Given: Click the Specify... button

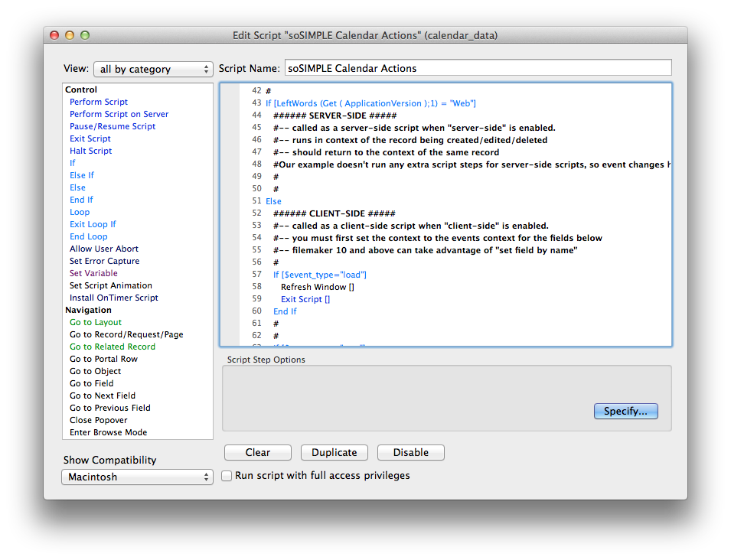Looking at the screenshot, I should (625, 411).
